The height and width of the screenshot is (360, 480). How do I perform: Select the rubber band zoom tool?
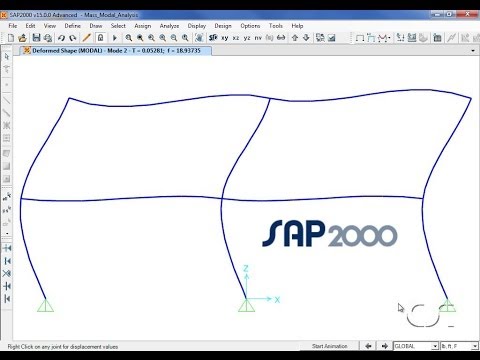pos(128,38)
